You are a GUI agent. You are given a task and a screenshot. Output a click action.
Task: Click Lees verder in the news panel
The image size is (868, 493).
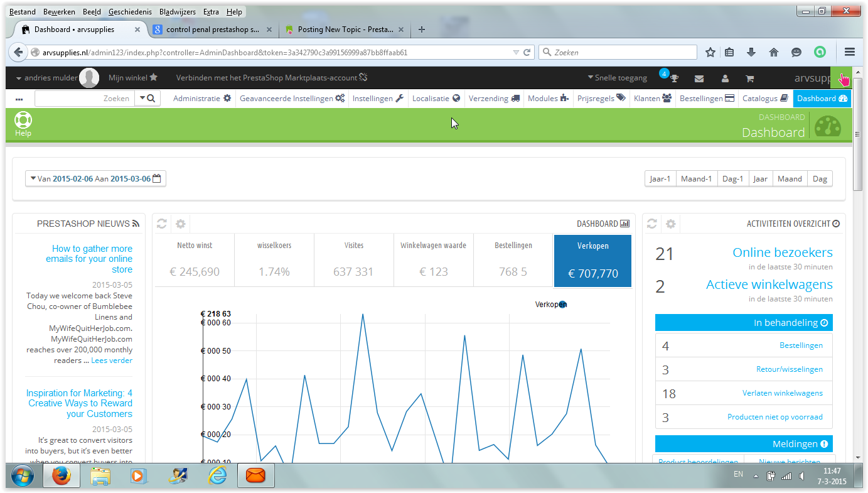click(112, 360)
